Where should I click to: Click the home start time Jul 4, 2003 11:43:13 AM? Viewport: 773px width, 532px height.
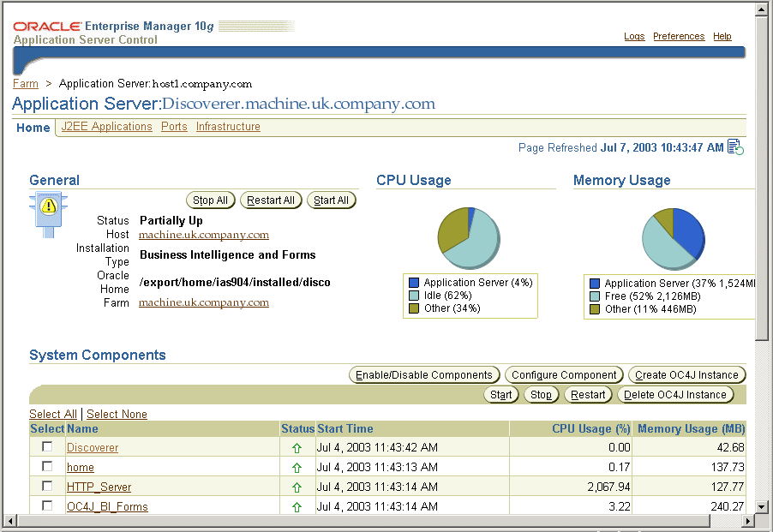377,468
